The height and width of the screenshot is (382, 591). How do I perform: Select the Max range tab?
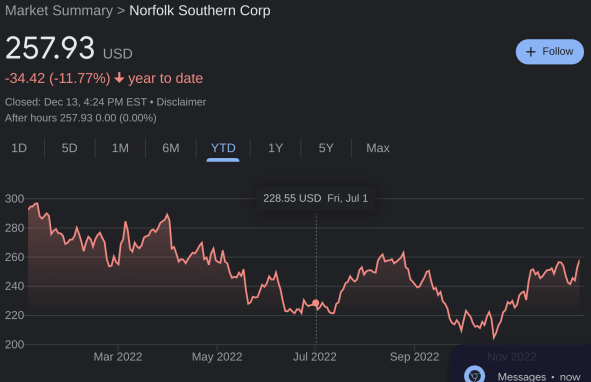tap(378, 148)
